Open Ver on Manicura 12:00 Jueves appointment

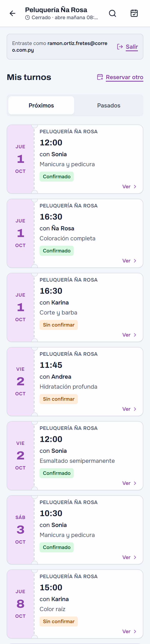click(129, 187)
